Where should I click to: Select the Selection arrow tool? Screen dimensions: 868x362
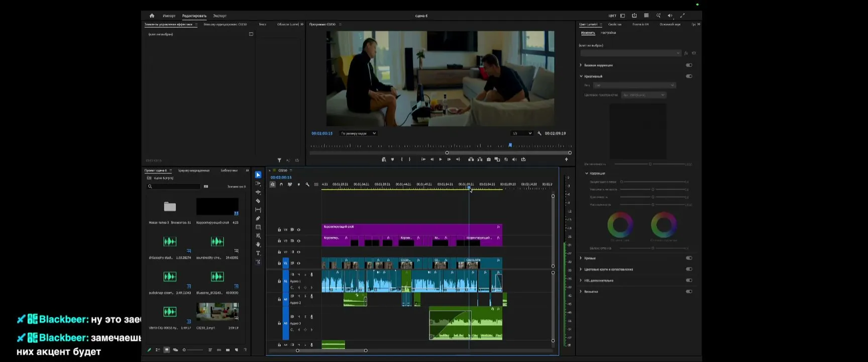(x=258, y=175)
